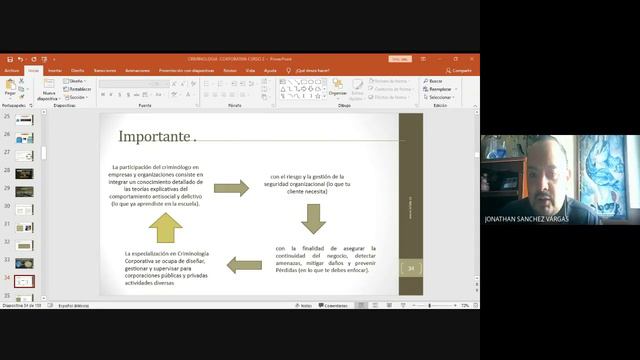The width and height of the screenshot is (640, 360).
Task: Select slide 30 thumbnail
Action: tap(24, 210)
